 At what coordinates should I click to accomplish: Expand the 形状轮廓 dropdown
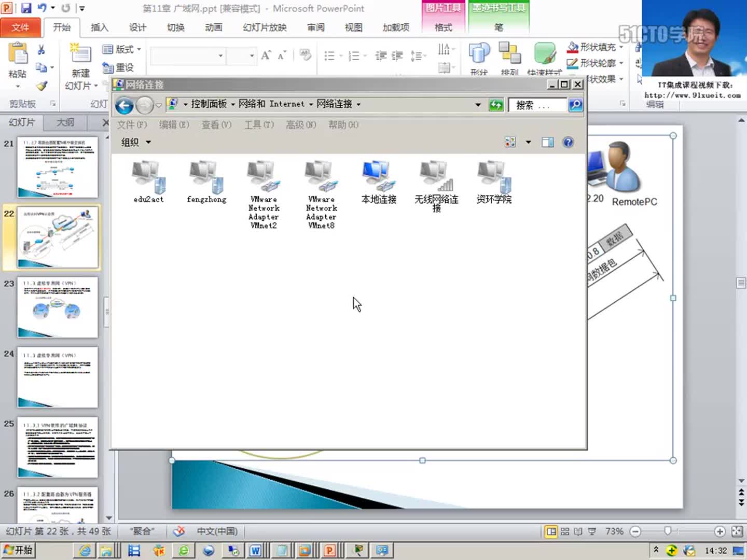click(x=621, y=63)
